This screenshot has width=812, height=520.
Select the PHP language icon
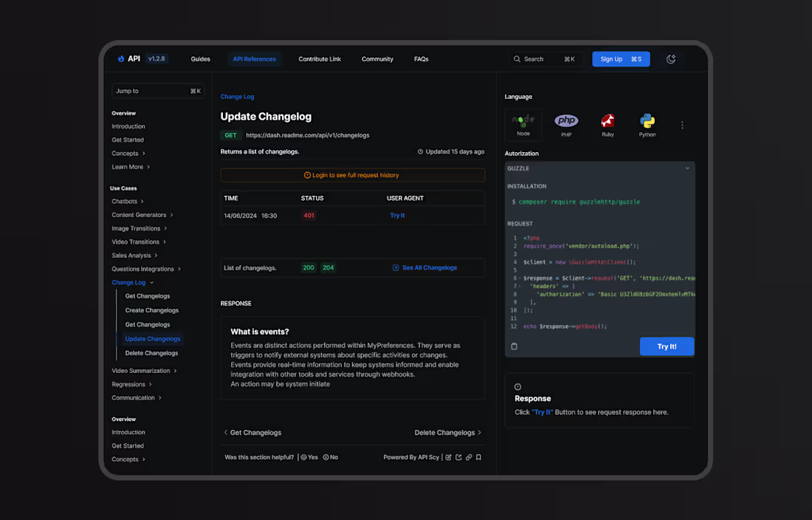[566, 120]
